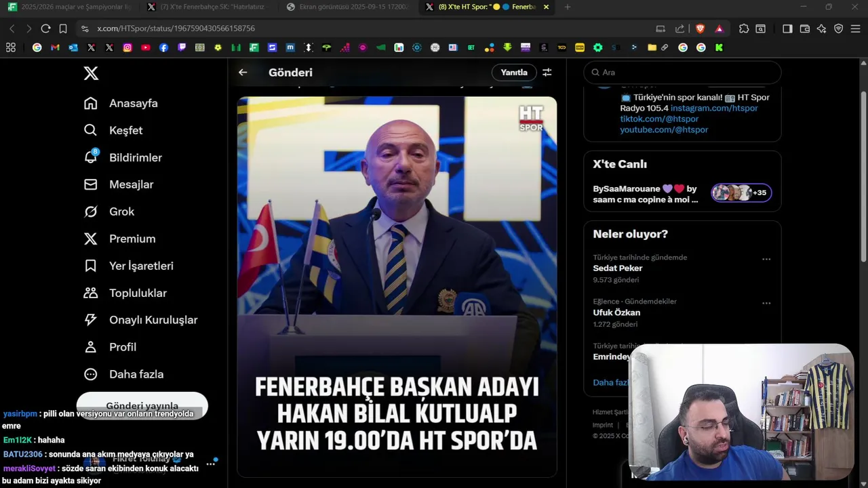The image size is (868, 488).
Task: Open Brave Rewards triangle icon
Action: (719, 28)
